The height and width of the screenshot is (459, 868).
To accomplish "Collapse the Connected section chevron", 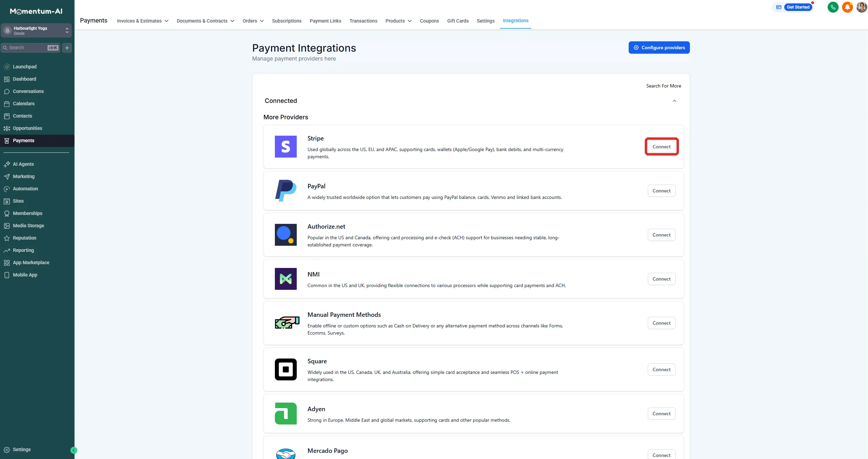I will point(674,101).
